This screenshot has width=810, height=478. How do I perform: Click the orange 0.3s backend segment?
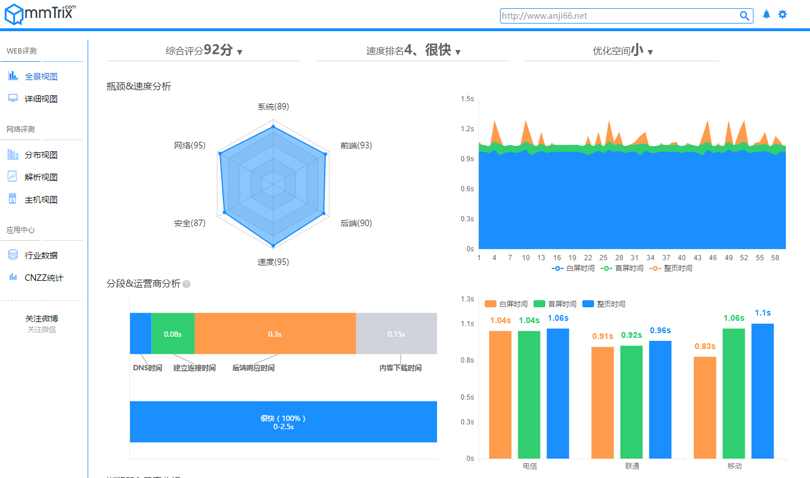coord(275,333)
